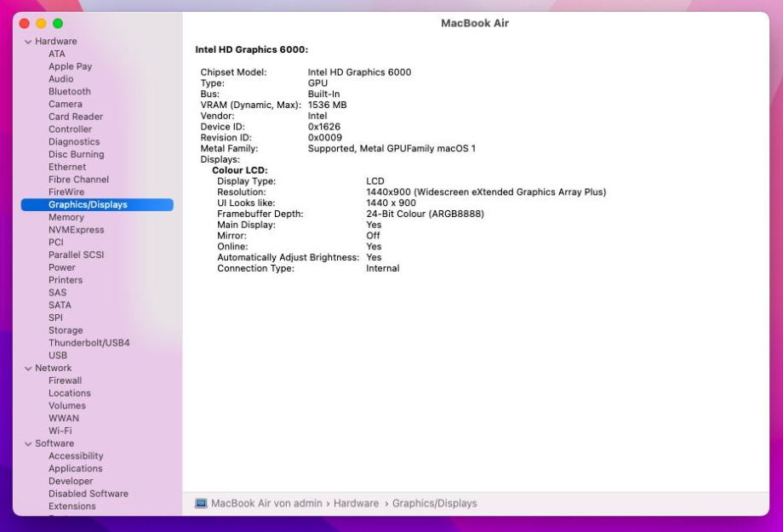Click the 'Colour LCD:' heading
This screenshot has height=532, width=783.
point(240,170)
